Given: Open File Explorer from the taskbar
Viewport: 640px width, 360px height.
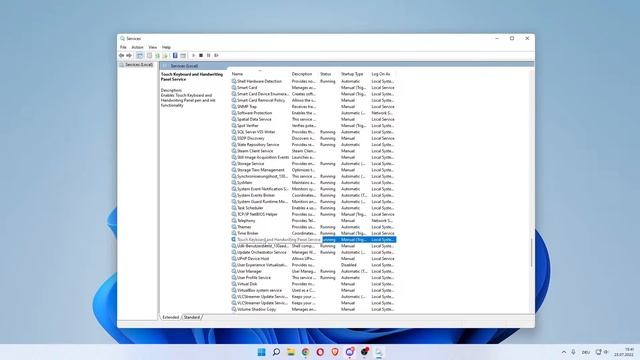Looking at the screenshot, I should pyautogui.click(x=291, y=352).
